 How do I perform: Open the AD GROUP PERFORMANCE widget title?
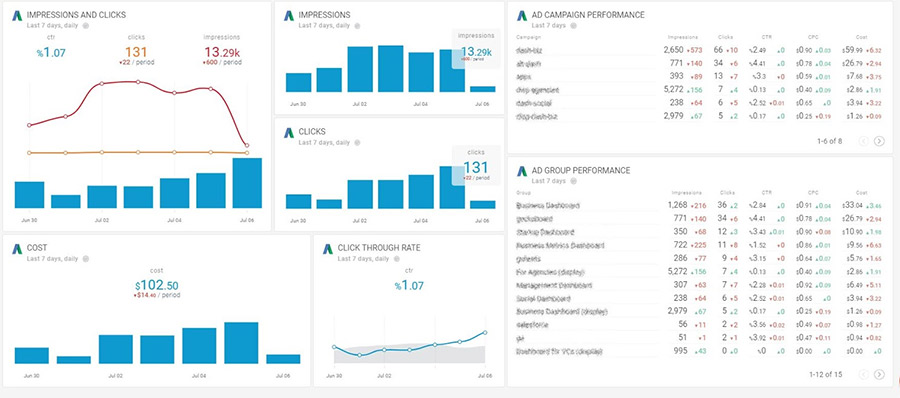click(581, 171)
